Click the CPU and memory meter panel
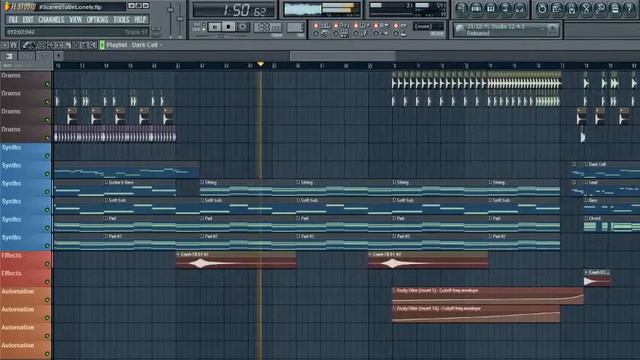Viewport: 640px width, 360px height. (x=407, y=9)
